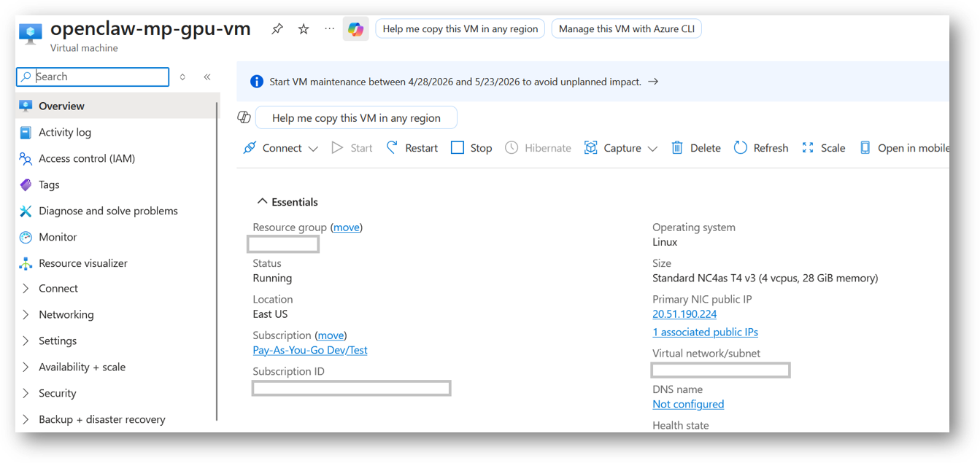The width and height of the screenshot is (980, 463).
Task: Click lower Help me copy this VM suggestion
Action: 356,117
